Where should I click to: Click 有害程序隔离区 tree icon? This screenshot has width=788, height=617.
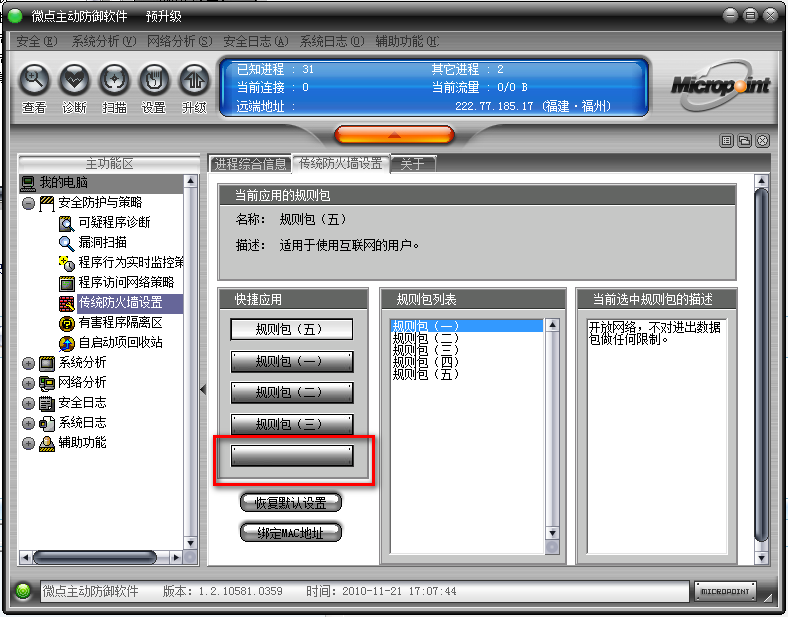point(66,323)
